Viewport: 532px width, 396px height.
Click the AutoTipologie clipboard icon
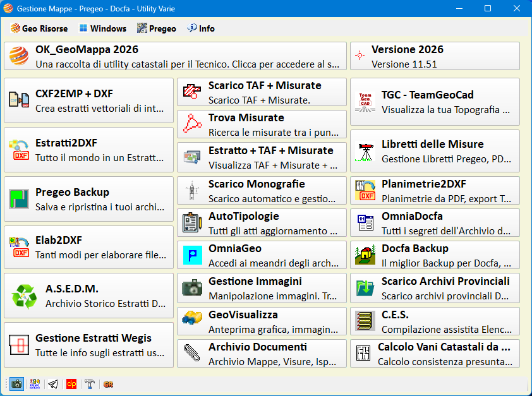click(192, 223)
